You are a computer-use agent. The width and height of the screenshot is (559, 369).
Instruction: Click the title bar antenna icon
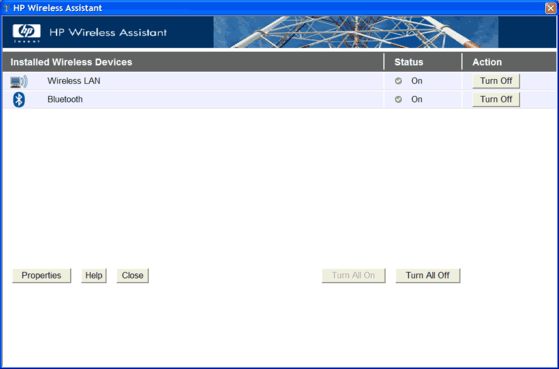pyautogui.click(x=6, y=8)
